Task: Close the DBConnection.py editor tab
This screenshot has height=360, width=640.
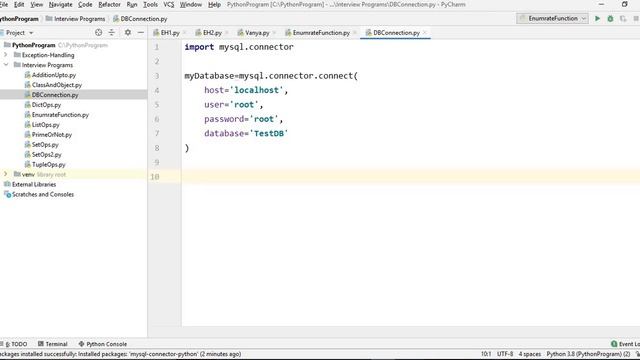Action: (425, 33)
